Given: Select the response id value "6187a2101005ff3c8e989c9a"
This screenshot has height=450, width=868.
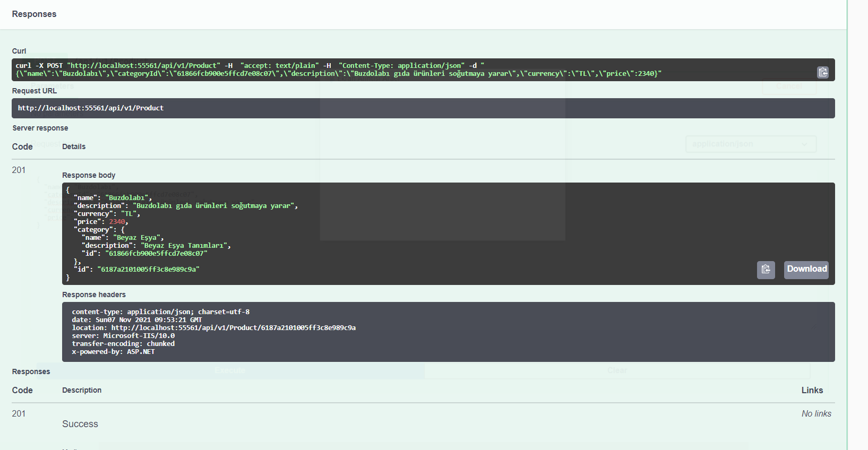Looking at the screenshot, I should 148,270.
